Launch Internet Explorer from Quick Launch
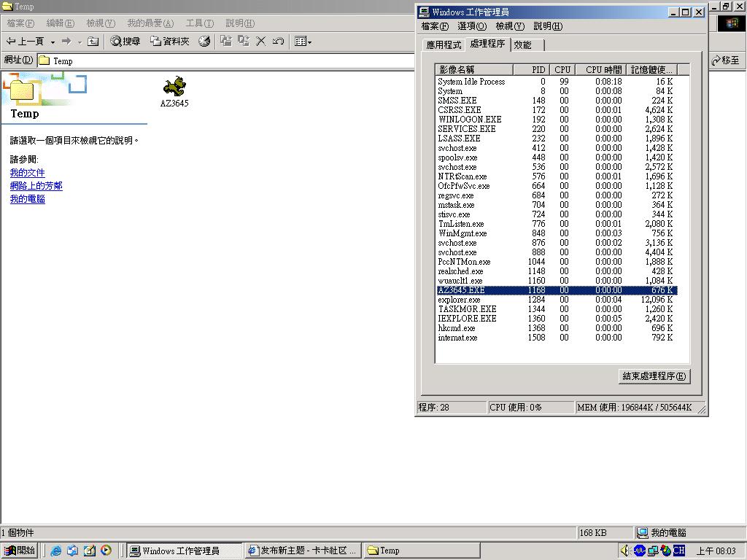This screenshot has height=560, width=747. 55,551
